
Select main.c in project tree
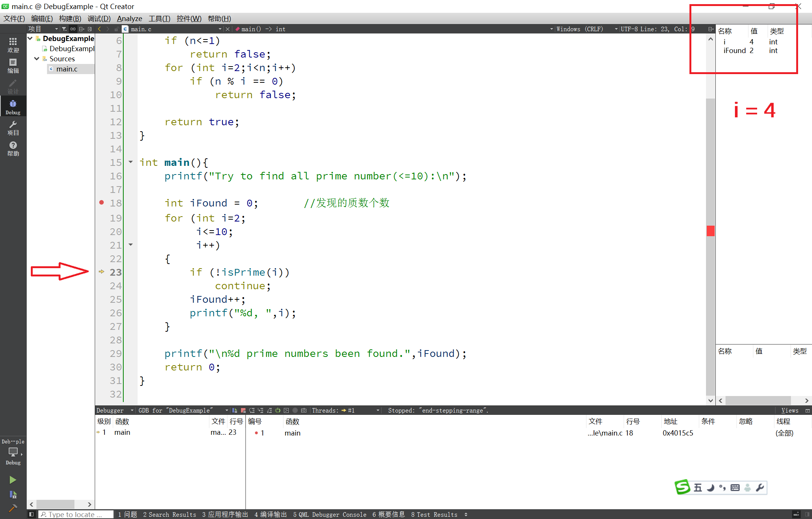click(67, 69)
